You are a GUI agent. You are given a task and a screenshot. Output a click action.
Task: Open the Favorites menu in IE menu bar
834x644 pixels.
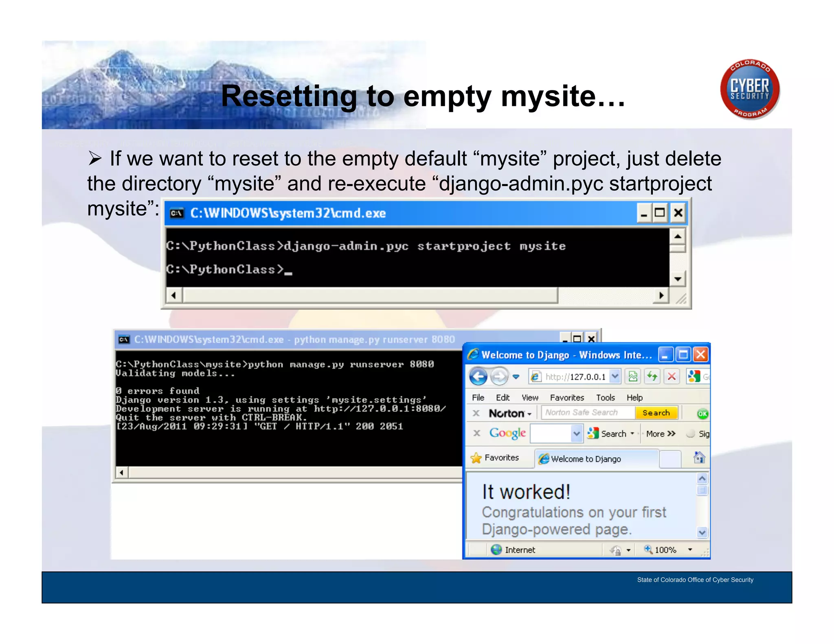[x=567, y=398]
